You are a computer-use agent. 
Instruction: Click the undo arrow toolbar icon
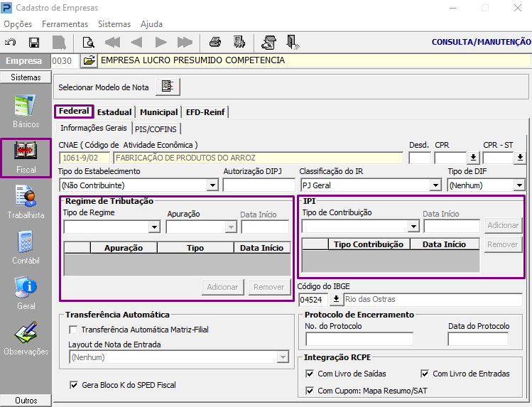pyautogui.click(x=11, y=42)
